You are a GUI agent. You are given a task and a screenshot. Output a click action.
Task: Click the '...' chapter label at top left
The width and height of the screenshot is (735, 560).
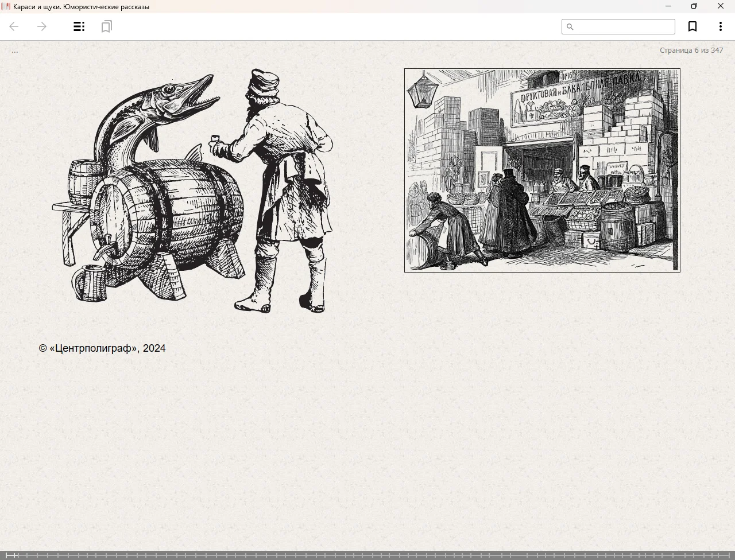[x=15, y=52]
